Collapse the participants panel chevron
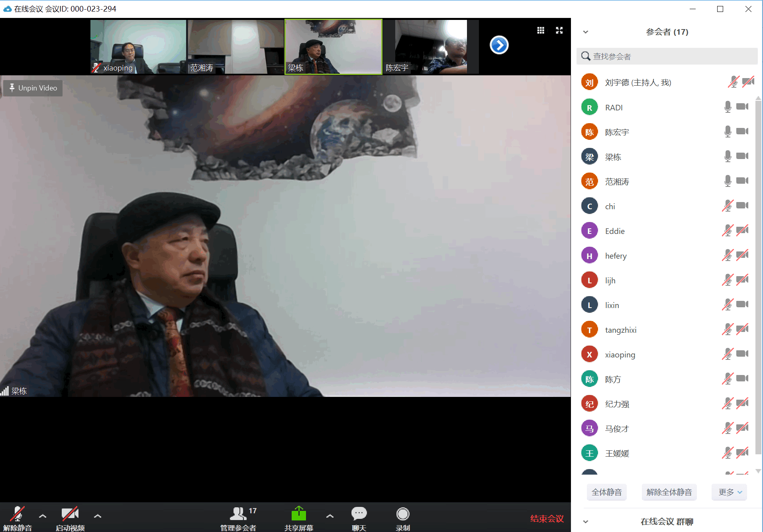This screenshot has width=763, height=532. click(x=585, y=32)
